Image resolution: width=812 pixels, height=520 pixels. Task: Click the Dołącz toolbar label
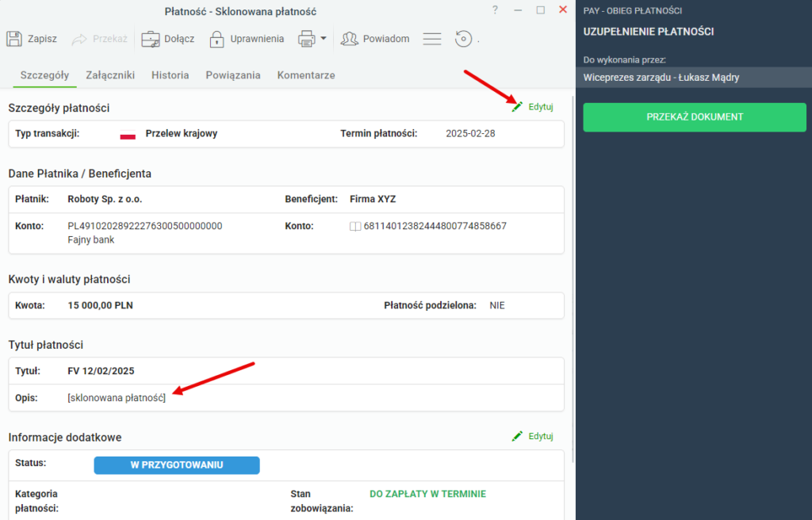[179, 39]
